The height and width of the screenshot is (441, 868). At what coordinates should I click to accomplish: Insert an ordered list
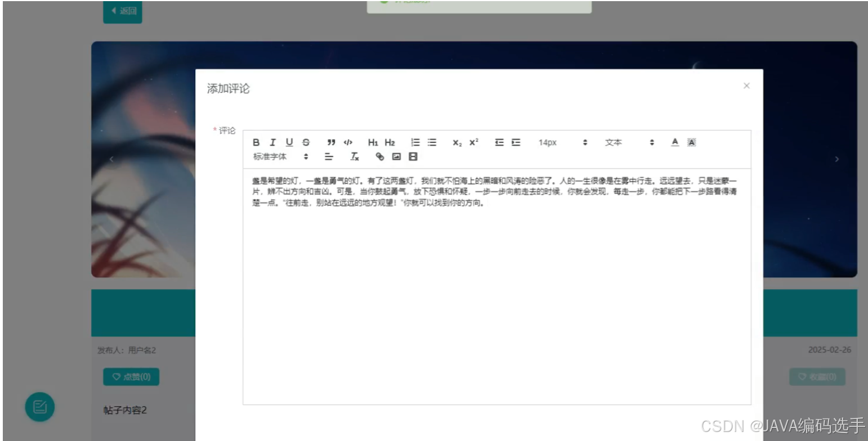click(x=415, y=142)
